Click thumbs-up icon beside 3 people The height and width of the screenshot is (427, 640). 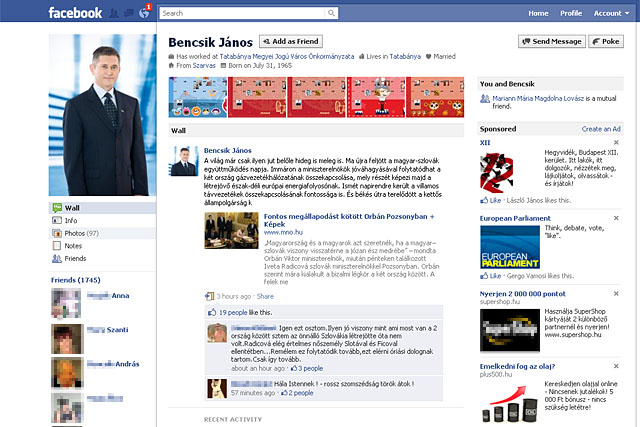point(293,368)
